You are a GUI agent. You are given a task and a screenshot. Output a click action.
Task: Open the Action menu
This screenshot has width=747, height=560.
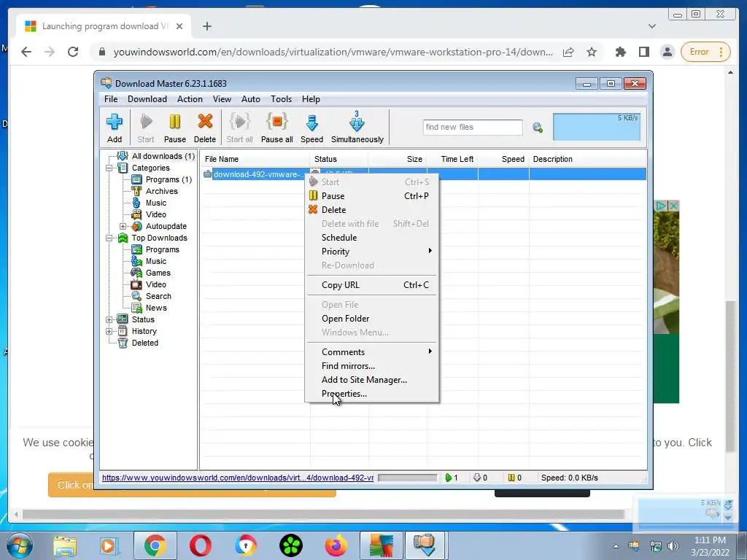[x=190, y=99]
